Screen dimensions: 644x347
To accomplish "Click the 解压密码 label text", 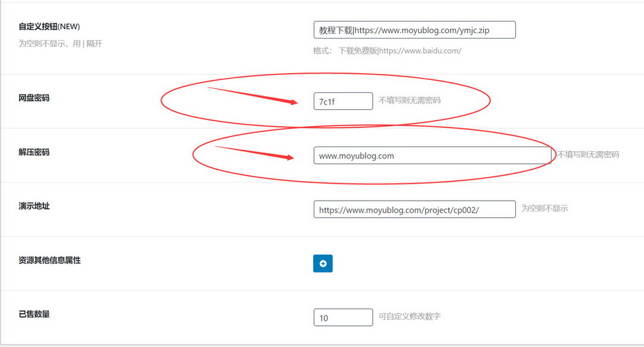I will [34, 152].
